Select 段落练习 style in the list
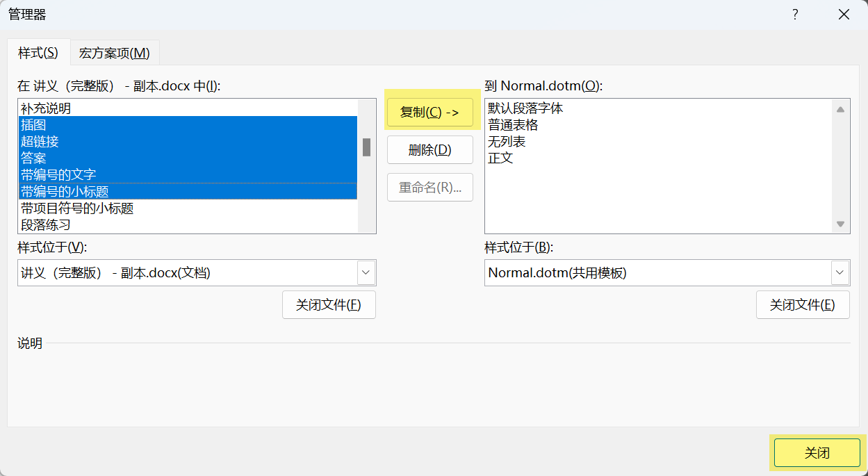 click(x=188, y=225)
